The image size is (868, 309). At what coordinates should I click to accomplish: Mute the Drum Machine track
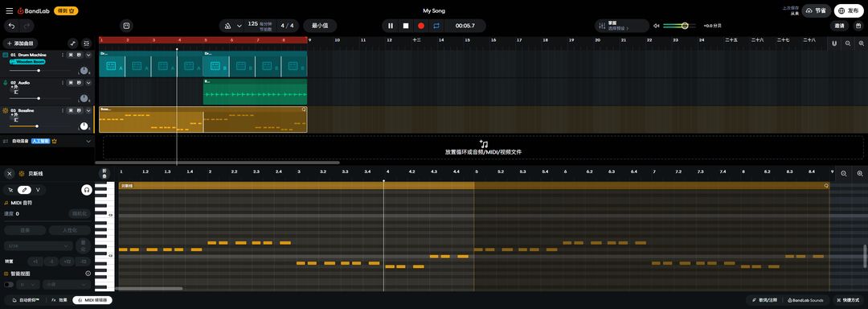(x=70, y=55)
